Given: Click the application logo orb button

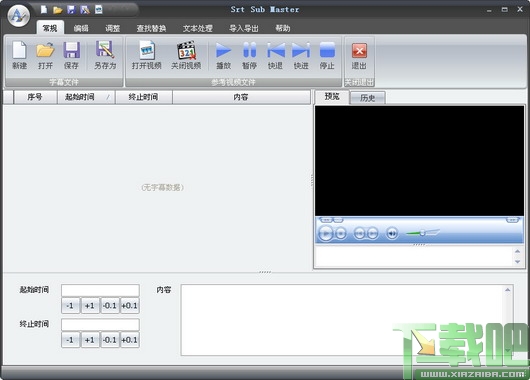Looking at the screenshot, I should (19, 15).
